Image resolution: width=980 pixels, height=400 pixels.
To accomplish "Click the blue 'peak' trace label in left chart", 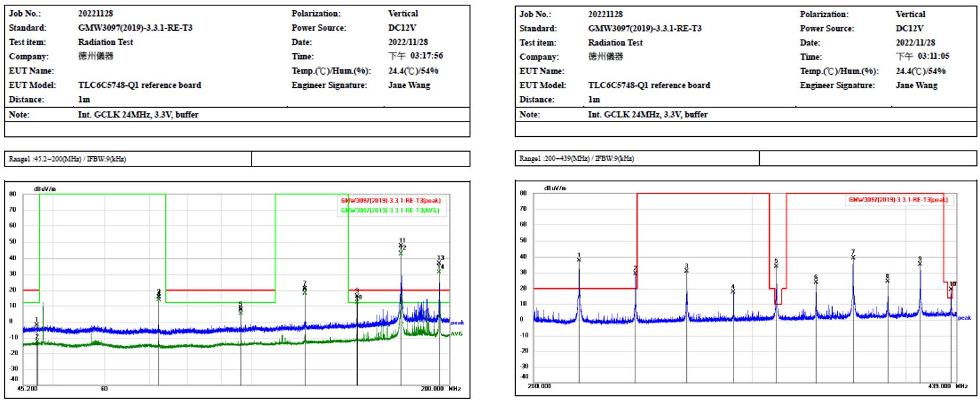I will (457, 323).
